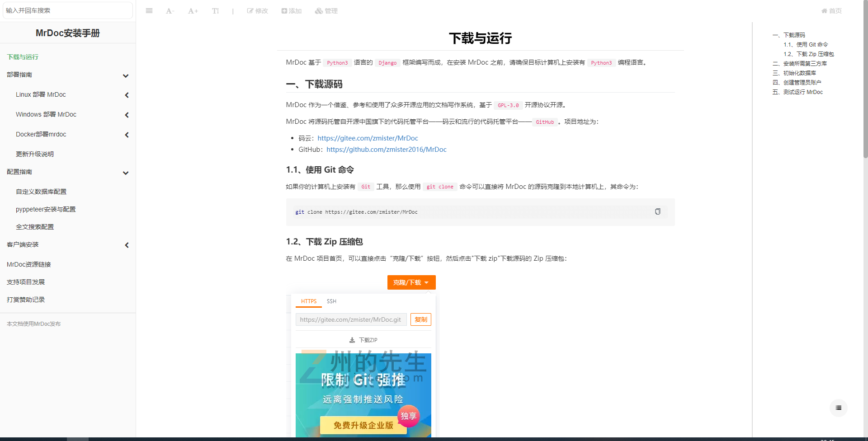Open MrDoc安装手册 project title

tap(68, 33)
